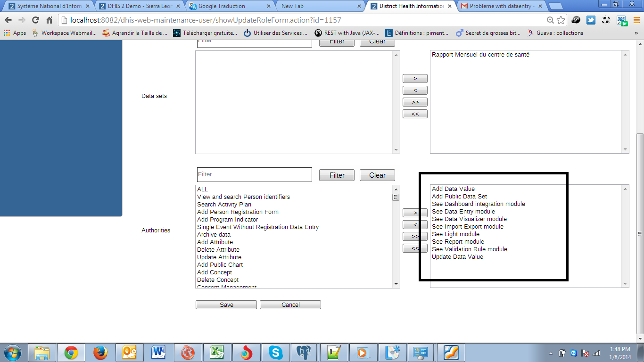This screenshot has height=362, width=644.
Task: Click the page vertical scrollbar thumb
Action: pyautogui.click(x=640, y=234)
